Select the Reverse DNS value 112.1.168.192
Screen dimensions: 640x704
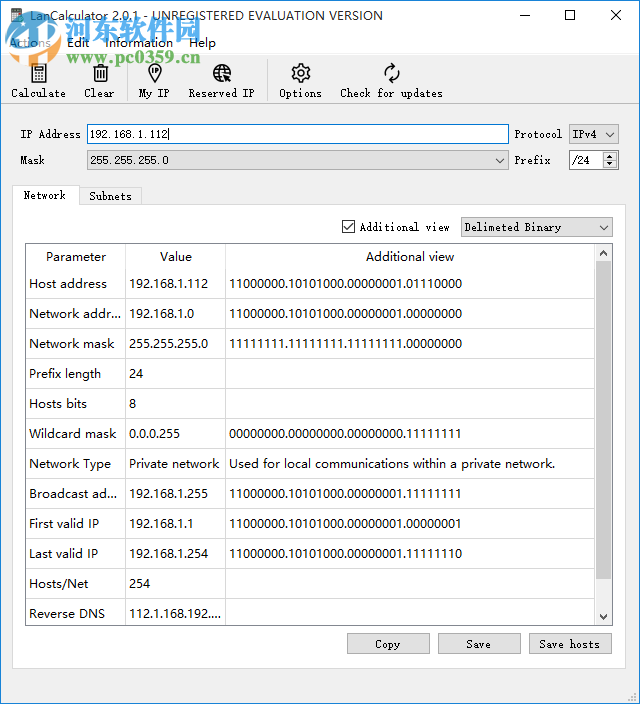175,614
